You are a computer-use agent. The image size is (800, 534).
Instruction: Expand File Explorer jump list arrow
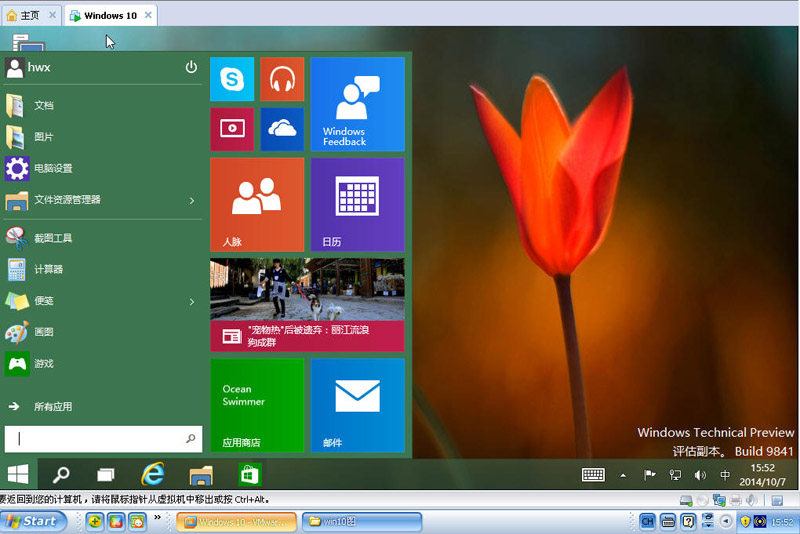(x=192, y=200)
